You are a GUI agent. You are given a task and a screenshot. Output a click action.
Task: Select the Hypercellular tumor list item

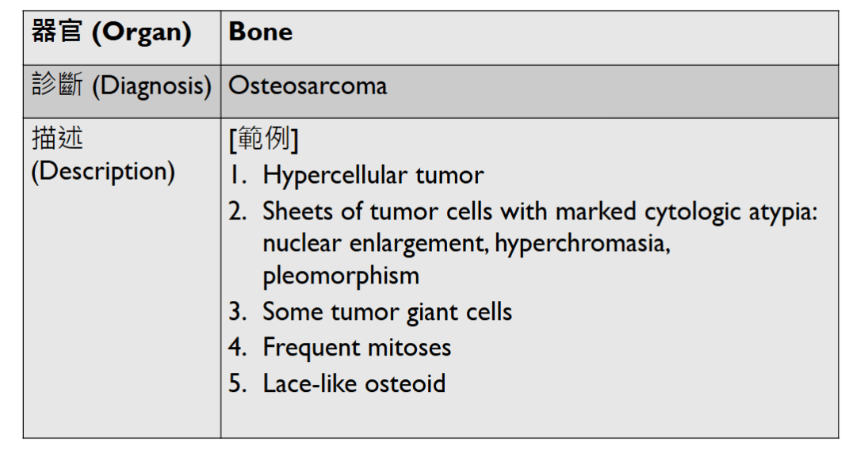pos(373,175)
